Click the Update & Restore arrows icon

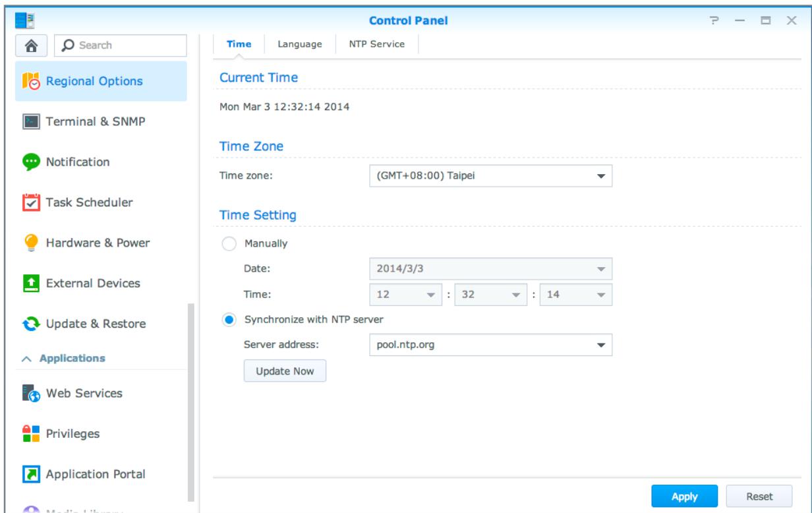(32, 324)
